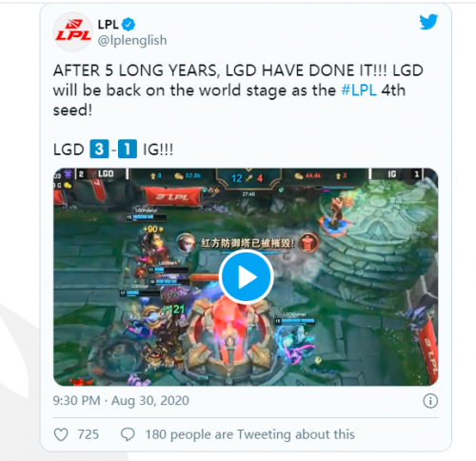Click the Chinese tower destroyed announcement banner
The width and height of the screenshot is (476, 461).
click(248, 243)
